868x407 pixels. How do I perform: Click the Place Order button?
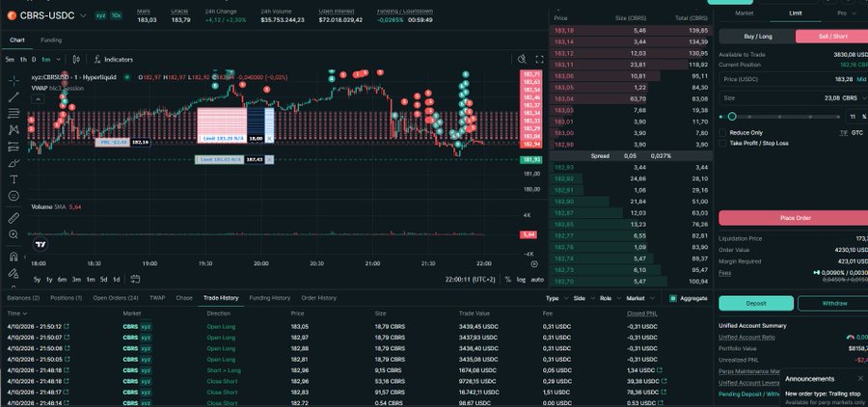796,218
